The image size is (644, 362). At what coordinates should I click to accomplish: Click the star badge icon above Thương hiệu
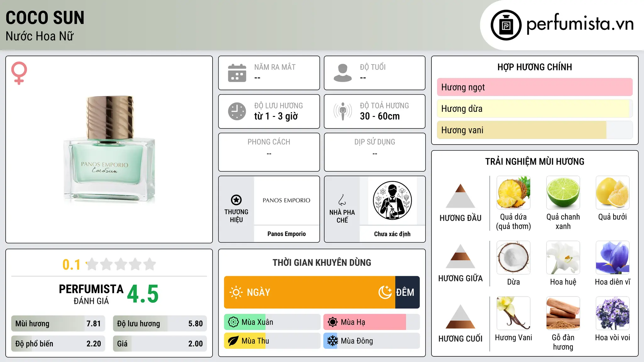(x=236, y=200)
